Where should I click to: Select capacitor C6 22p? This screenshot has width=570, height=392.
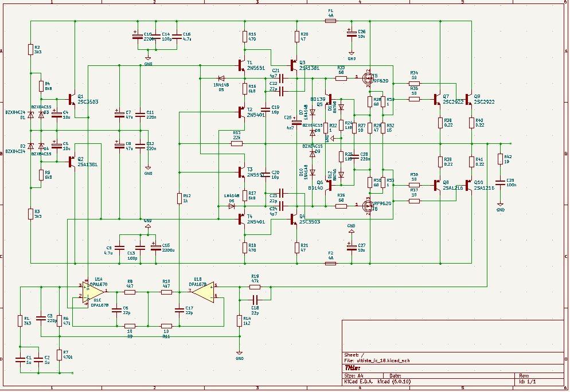click(x=116, y=310)
